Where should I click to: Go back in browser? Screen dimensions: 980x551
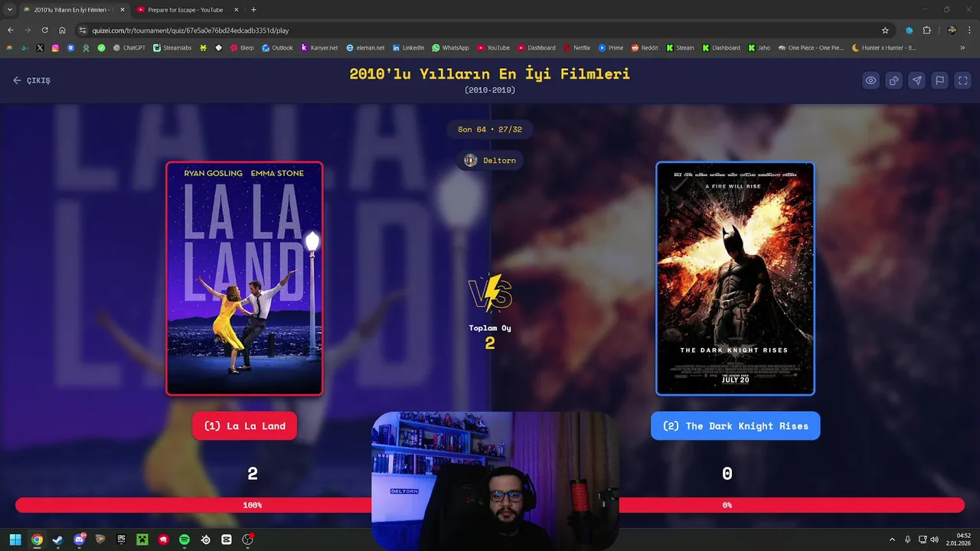click(11, 31)
